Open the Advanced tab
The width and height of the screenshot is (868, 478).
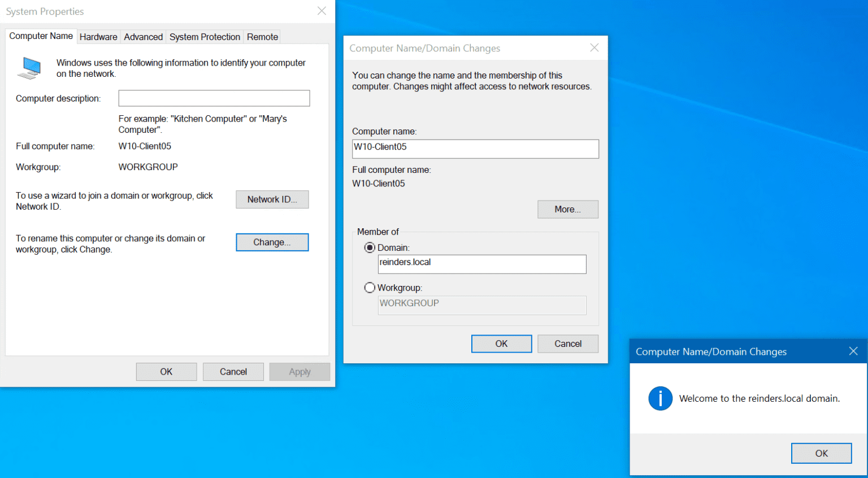[144, 37]
